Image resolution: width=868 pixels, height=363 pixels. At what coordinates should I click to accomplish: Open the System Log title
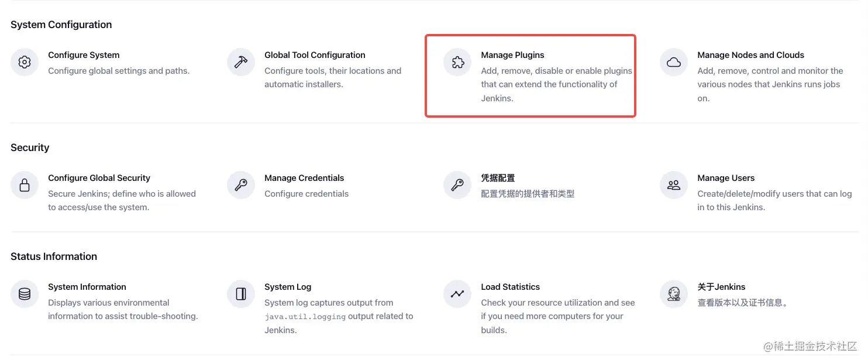[x=288, y=287]
